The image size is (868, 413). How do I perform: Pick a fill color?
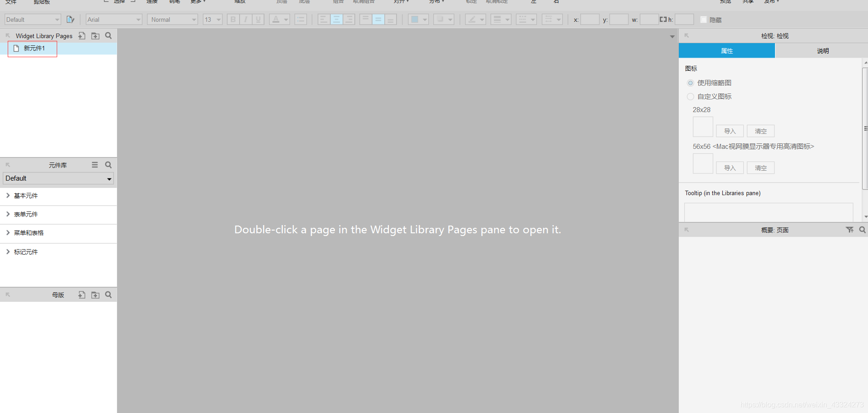pos(418,20)
